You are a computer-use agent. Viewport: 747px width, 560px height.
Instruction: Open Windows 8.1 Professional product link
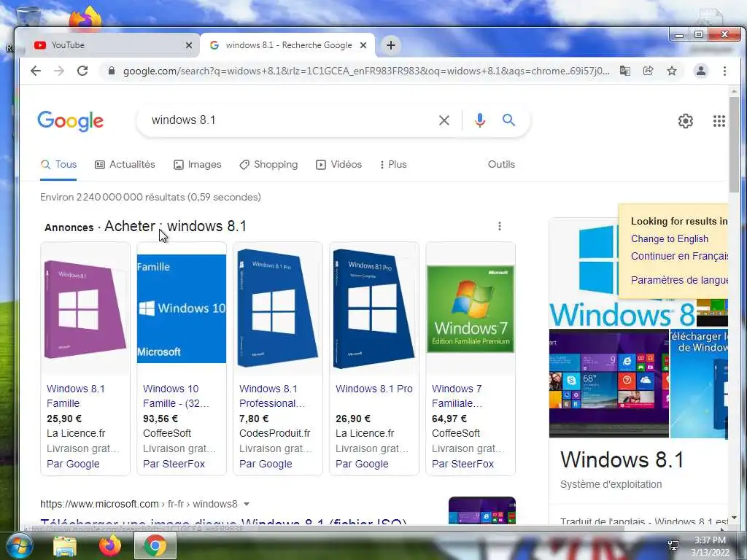[x=272, y=396]
